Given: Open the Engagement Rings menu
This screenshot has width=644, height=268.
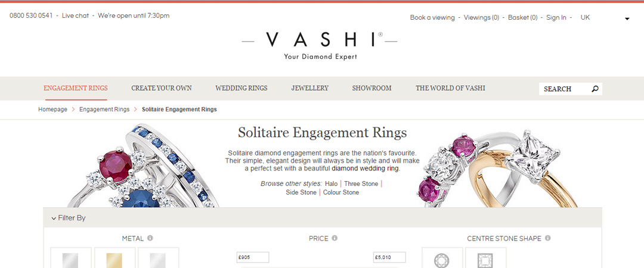Looking at the screenshot, I should pos(76,88).
